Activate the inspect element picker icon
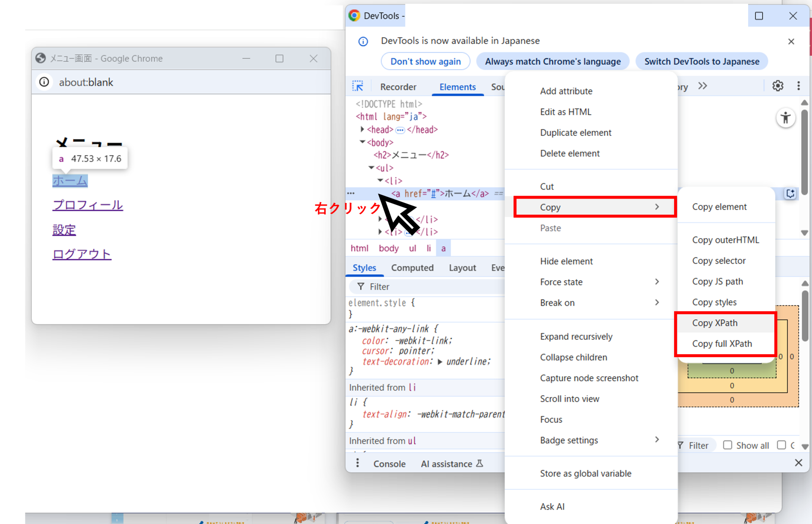Viewport: 812px width, 524px height. tap(358, 86)
